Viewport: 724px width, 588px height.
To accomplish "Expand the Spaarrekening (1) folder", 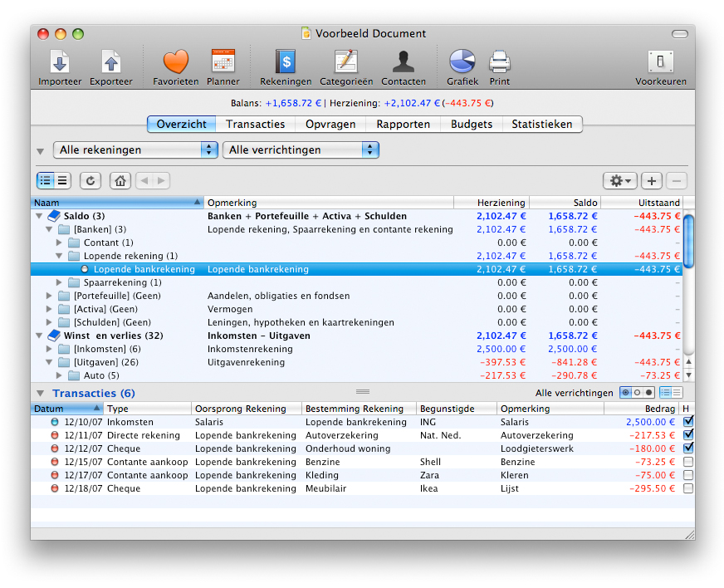I will [60, 282].
